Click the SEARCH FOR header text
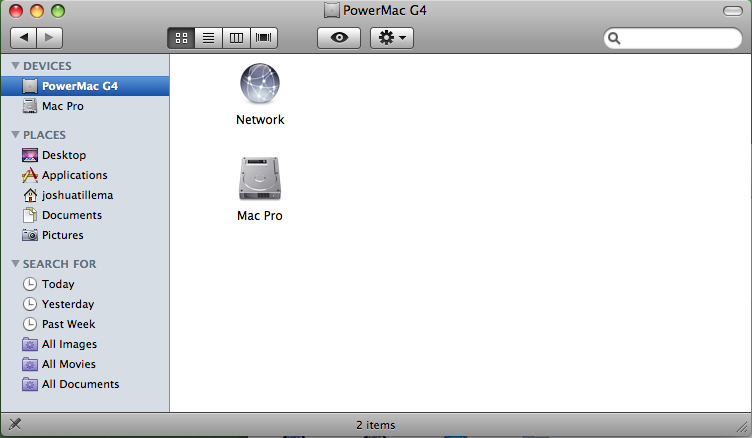Screen dimensions: 752x438 click(x=59, y=264)
